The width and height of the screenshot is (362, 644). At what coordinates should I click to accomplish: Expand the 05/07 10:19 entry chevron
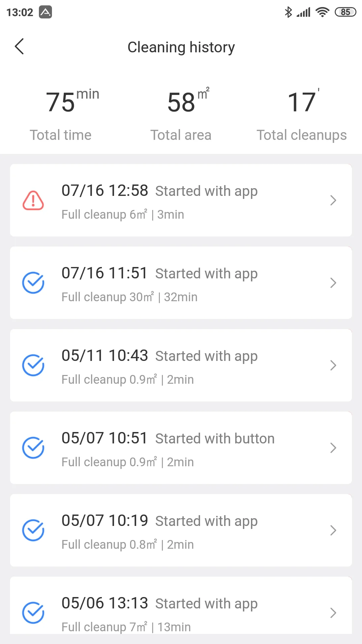coord(333,530)
